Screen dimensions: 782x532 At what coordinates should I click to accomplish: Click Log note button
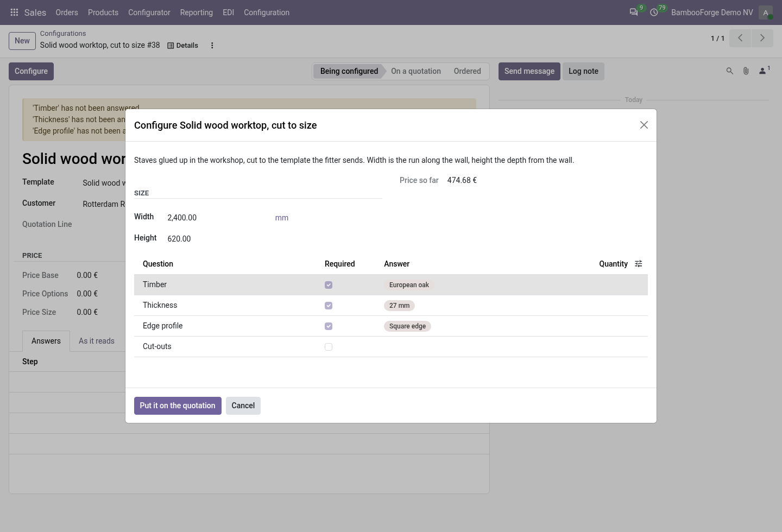[583, 71]
